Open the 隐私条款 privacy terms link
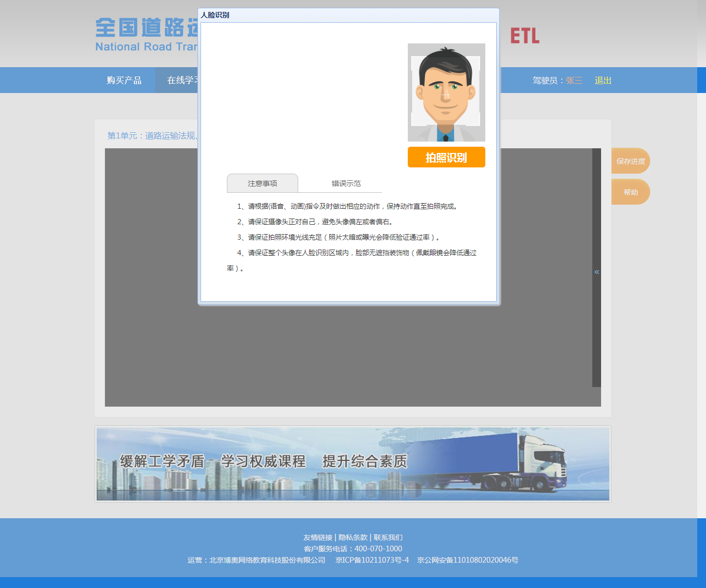706x588 pixels. (353, 537)
